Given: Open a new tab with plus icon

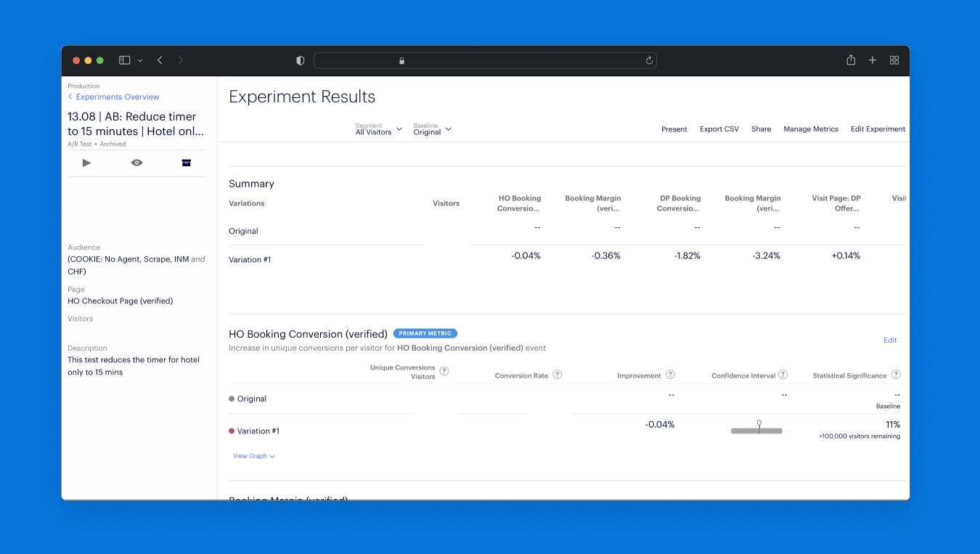Looking at the screenshot, I should point(873,60).
